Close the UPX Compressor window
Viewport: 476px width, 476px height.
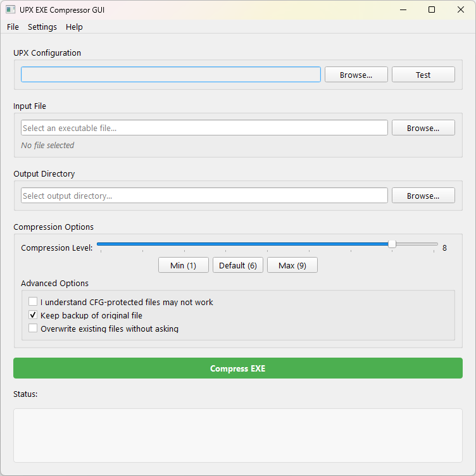click(460, 9)
